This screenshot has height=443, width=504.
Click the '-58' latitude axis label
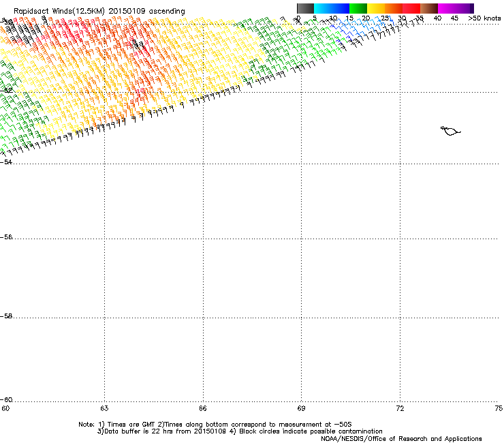click(6, 316)
